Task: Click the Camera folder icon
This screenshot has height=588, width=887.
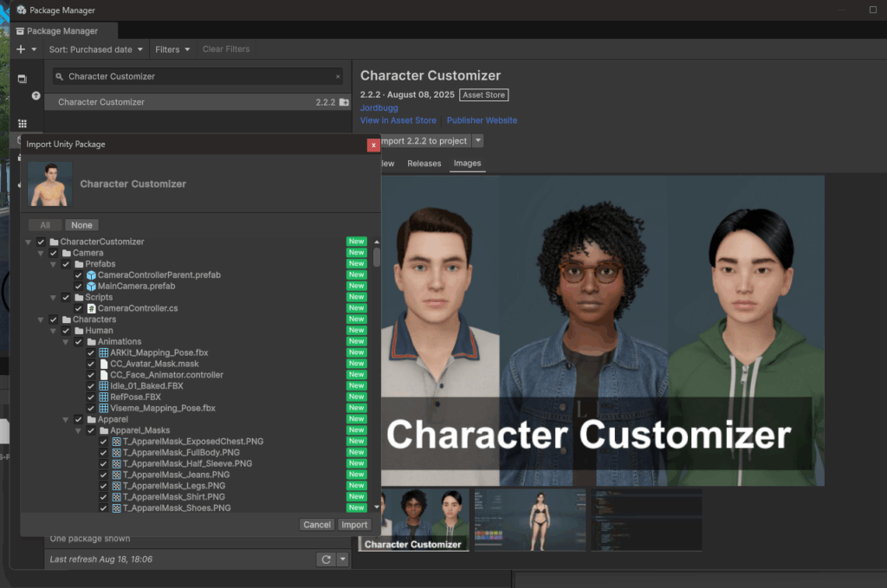Action: [66, 253]
